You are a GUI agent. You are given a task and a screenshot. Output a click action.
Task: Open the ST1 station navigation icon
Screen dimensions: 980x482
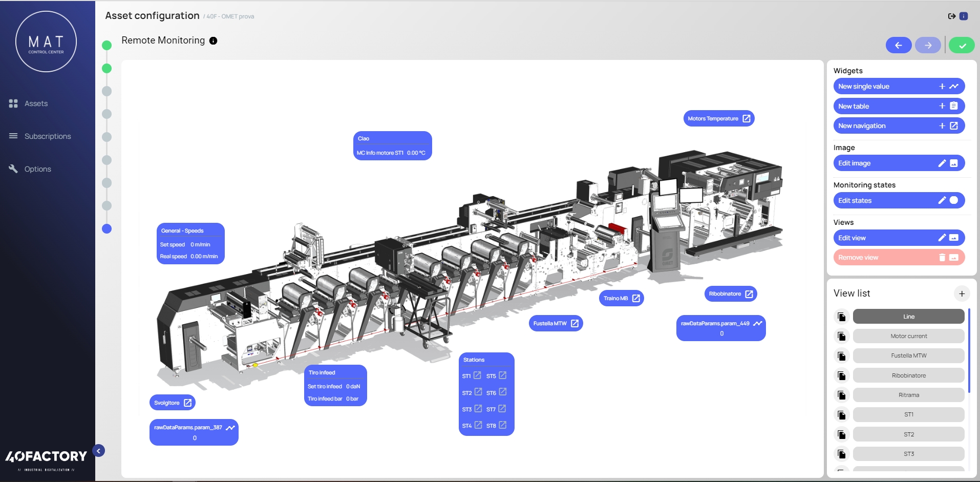[x=477, y=375]
